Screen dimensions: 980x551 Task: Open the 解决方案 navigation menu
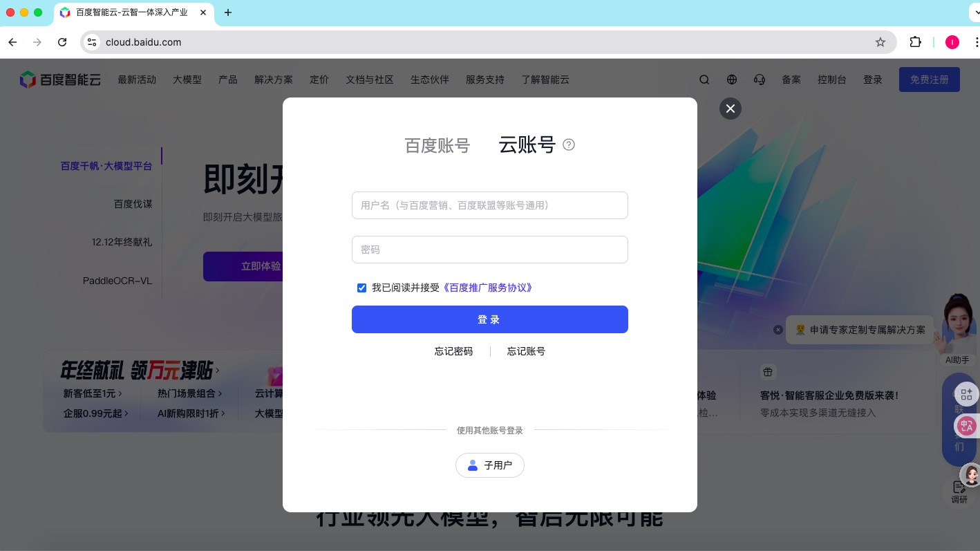tap(274, 80)
